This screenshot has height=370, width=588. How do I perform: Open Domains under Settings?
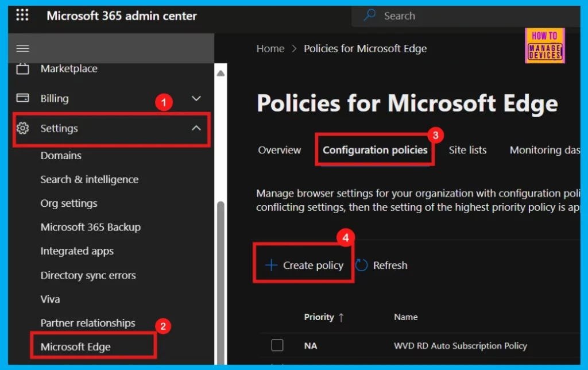coord(61,155)
